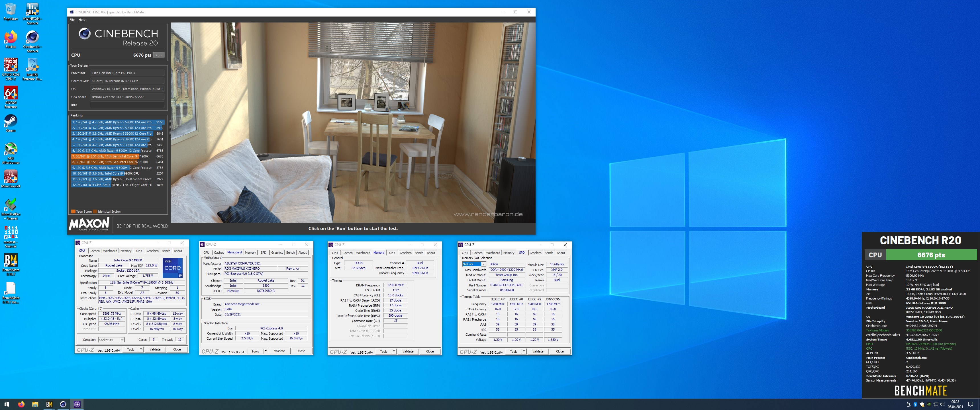Screen dimensions: 980x410
Task: Select the MSI Afterburner desktop icon
Action: [11, 153]
